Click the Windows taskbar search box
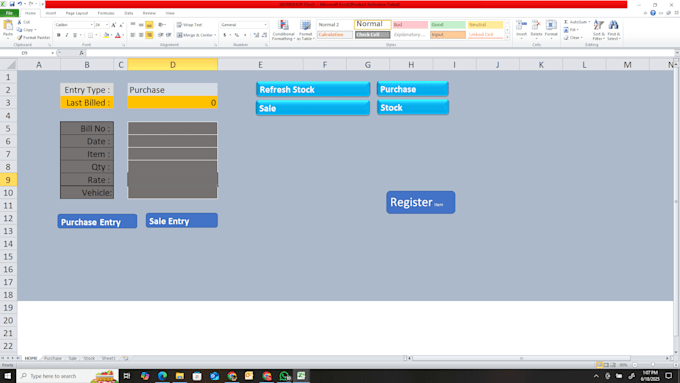Screen dimensions: 680x383 pos(67,376)
